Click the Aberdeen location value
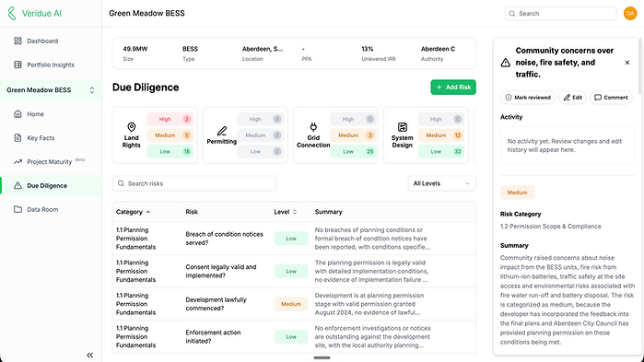The height and width of the screenshot is (362, 644). point(263,49)
